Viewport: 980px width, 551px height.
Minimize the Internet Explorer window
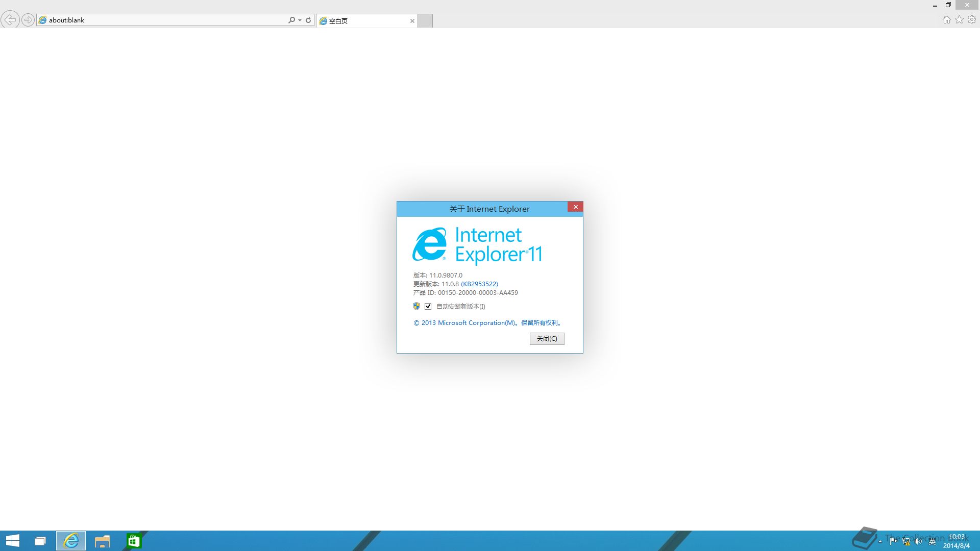pyautogui.click(x=935, y=5)
